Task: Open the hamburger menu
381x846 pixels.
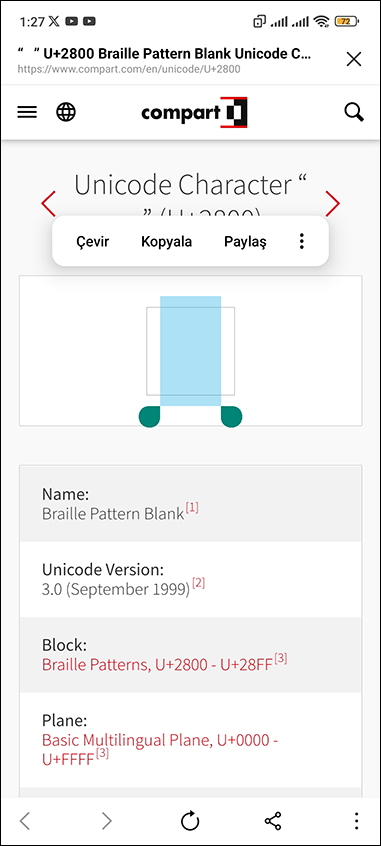Action: pyautogui.click(x=27, y=112)
